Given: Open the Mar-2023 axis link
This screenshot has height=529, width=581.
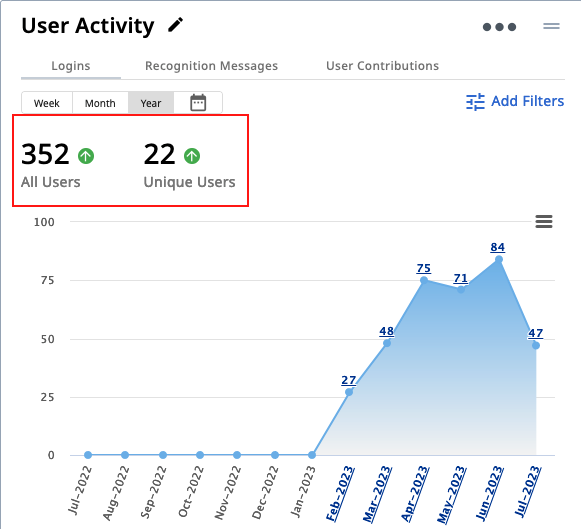Looking at the screenshot, I should tap(377, 495).
